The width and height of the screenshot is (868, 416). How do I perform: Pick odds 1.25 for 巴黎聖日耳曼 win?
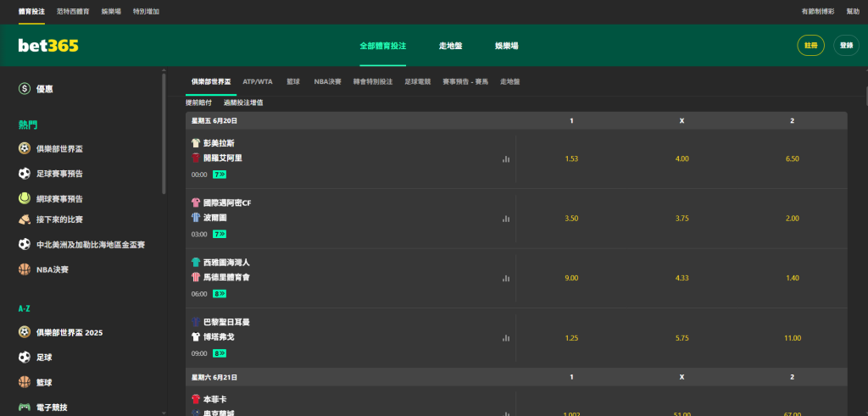571,338
